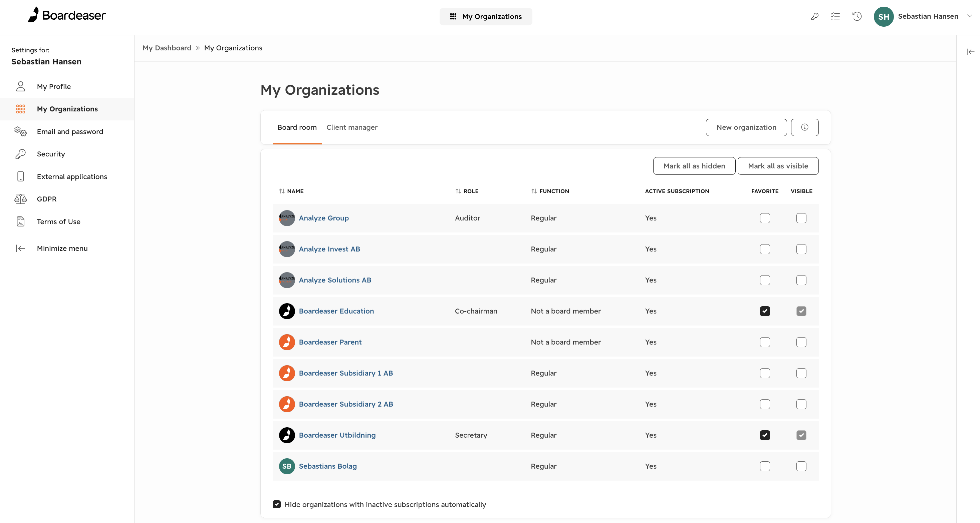Viewport: 980px width, 523px height.
Task: Click the GDPR scales icon
Action: point(21,199)
